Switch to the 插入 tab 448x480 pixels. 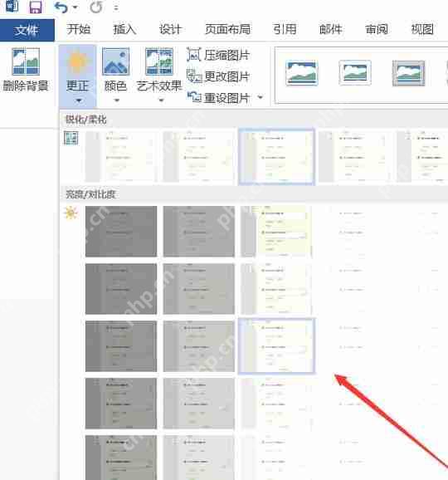pyautogui.click(x=124, y=29)
